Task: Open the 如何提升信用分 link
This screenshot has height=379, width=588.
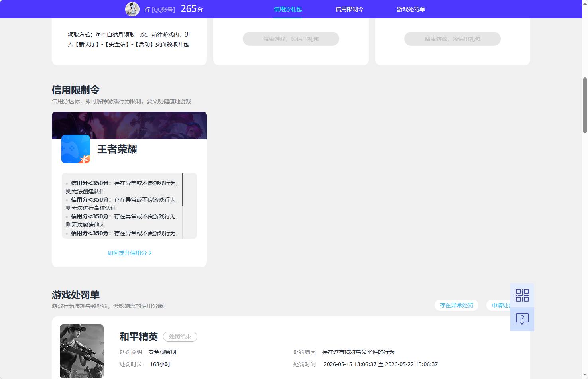Action: [130, 253]
